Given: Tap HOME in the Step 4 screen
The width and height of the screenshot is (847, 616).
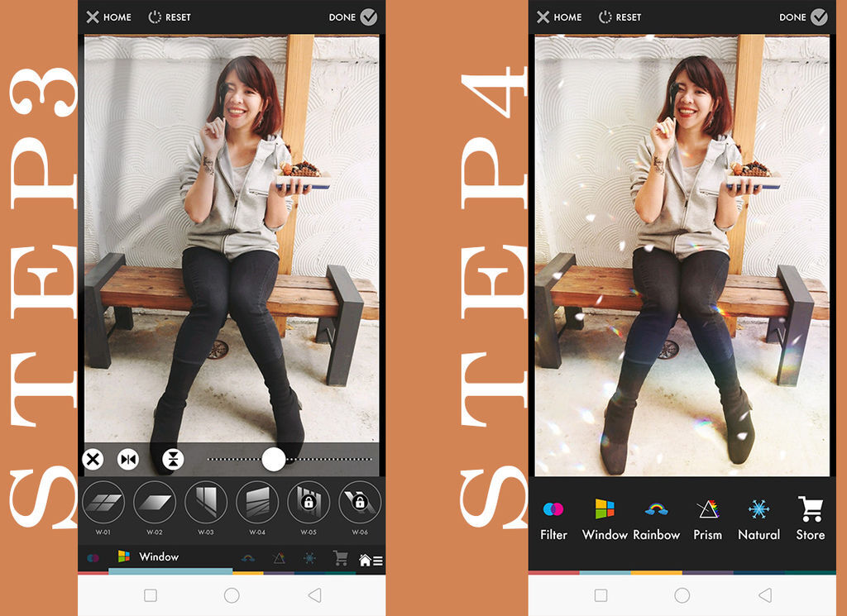Looking at the screenshot, I should point(559,17).
